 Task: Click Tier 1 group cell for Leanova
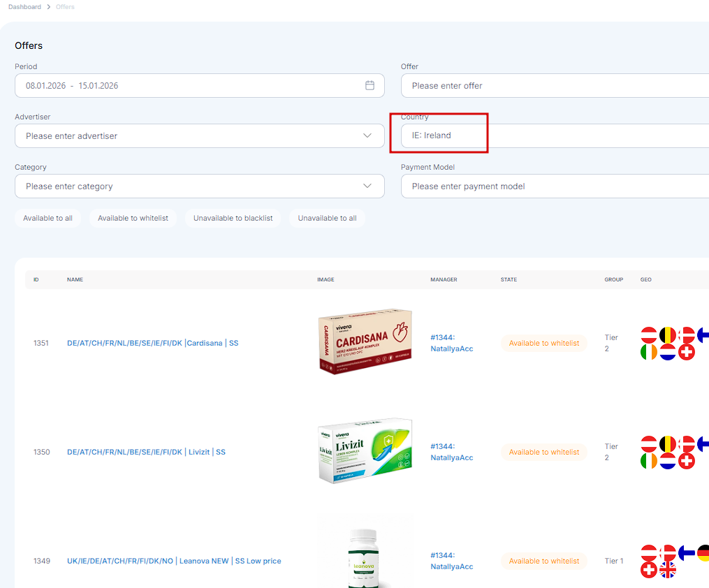613,561
